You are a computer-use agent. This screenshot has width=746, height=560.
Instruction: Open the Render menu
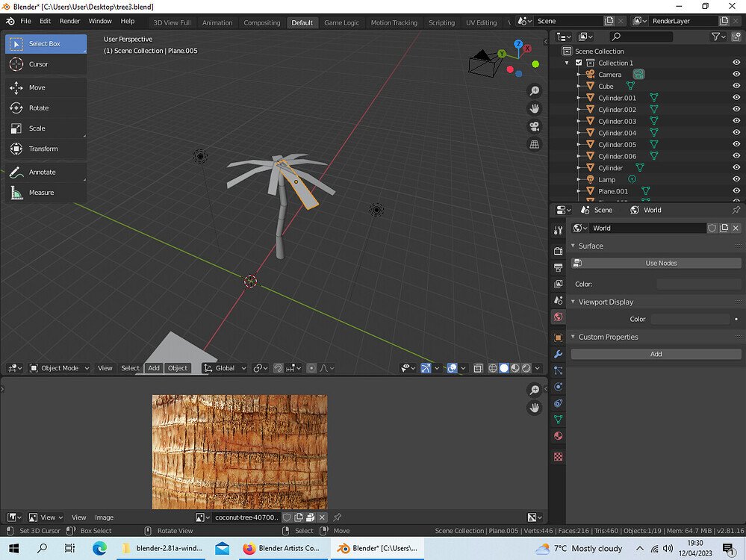point(69,22)
